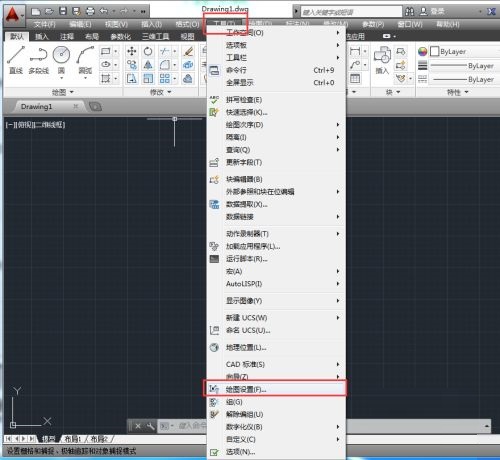
Task: Select the Ellipse tool in Draw panel
Action: [x=106, y=64]
